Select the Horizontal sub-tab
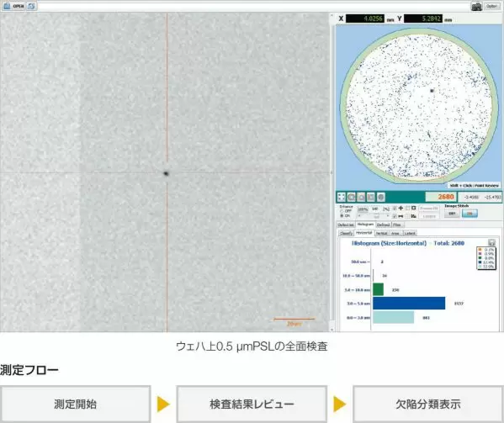 pos(363,233)
